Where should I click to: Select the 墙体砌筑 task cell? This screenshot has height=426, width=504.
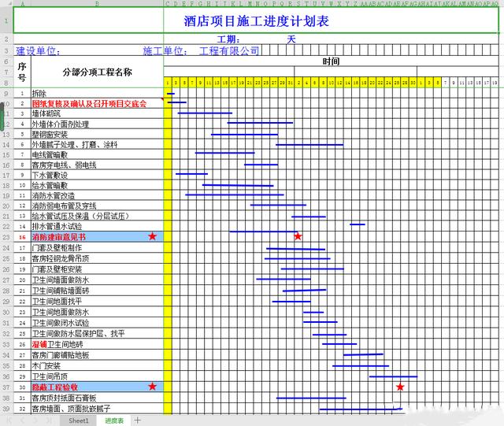98,113
